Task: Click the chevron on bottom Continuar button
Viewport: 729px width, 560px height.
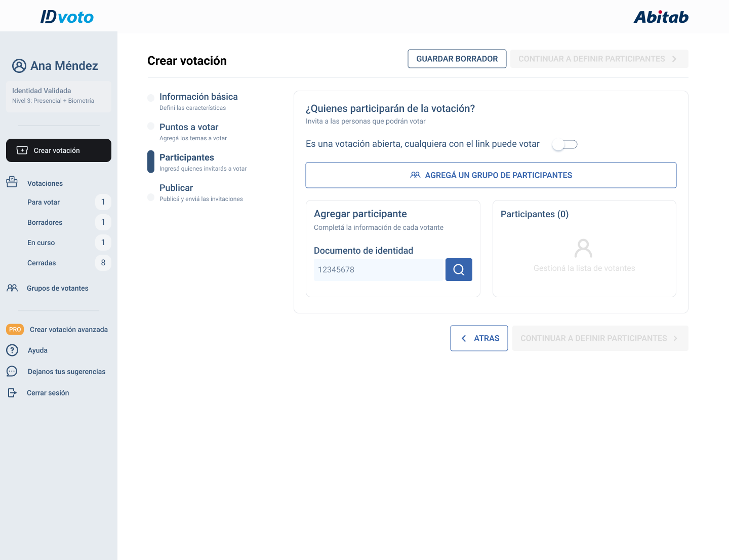Action: 675,338
